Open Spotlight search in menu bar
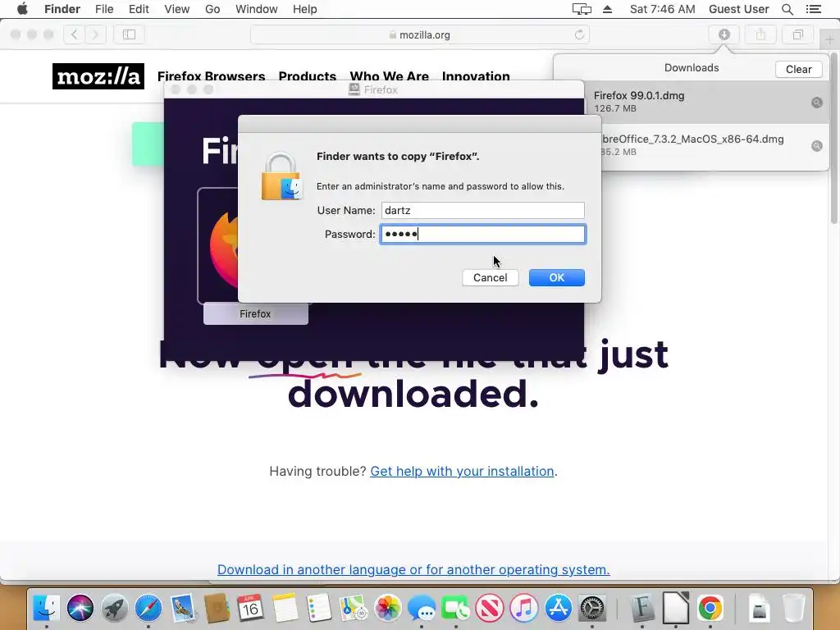 point(787,9)
